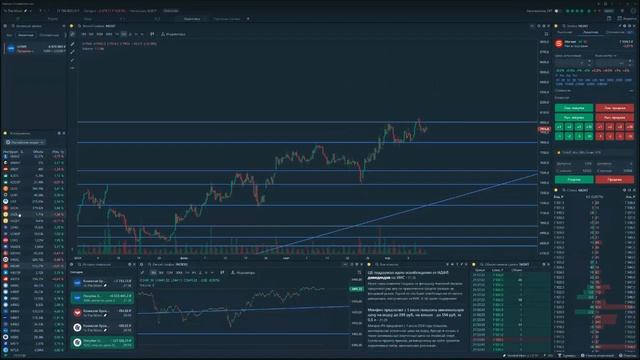Click the bottom green Buy button in order form

[x=574, y=180]
